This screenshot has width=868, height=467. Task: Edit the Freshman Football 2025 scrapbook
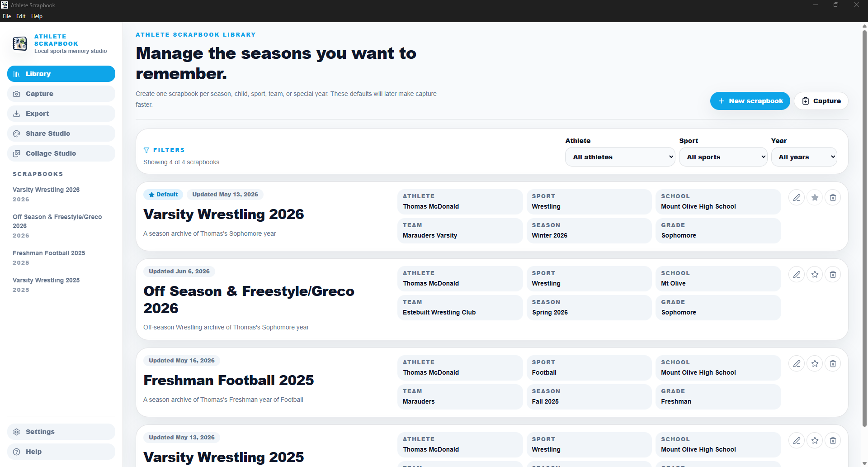point(797,363)
